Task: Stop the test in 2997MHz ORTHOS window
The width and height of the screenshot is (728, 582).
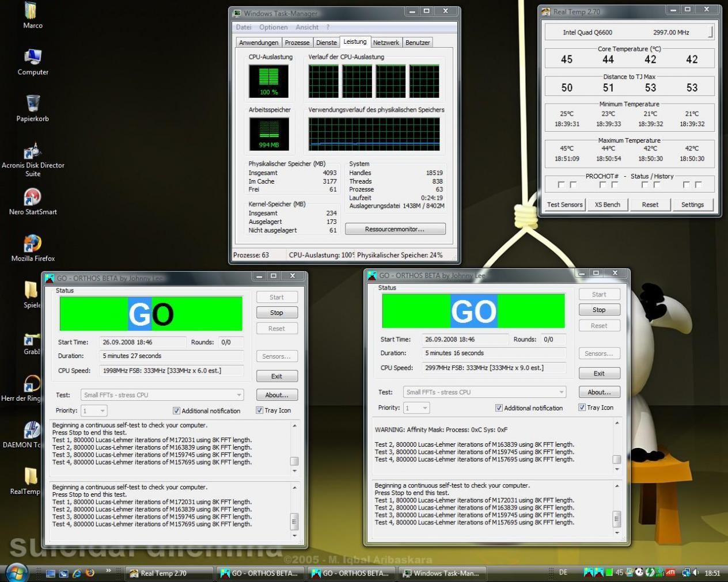Action: [600, 310]
